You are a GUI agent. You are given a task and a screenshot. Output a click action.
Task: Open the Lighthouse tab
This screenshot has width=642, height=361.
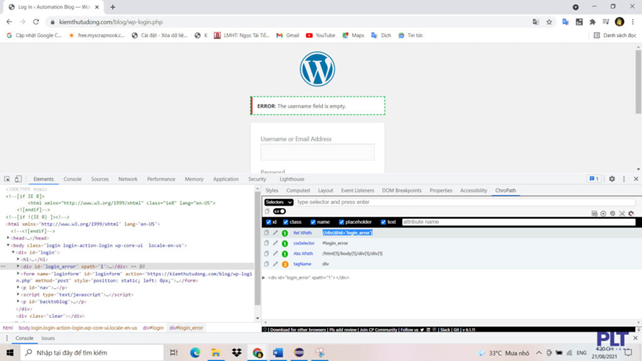tap(292, 179)
